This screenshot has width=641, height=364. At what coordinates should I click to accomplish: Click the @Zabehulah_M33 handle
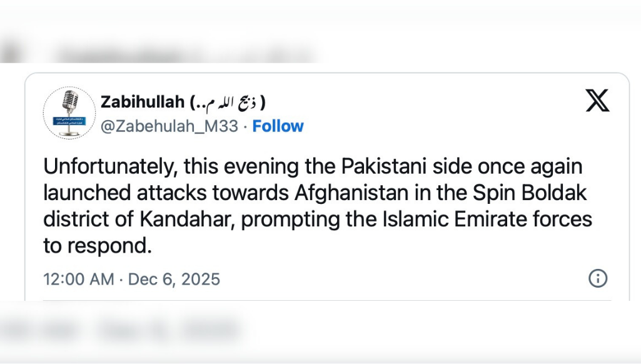[x=169, y=126]
